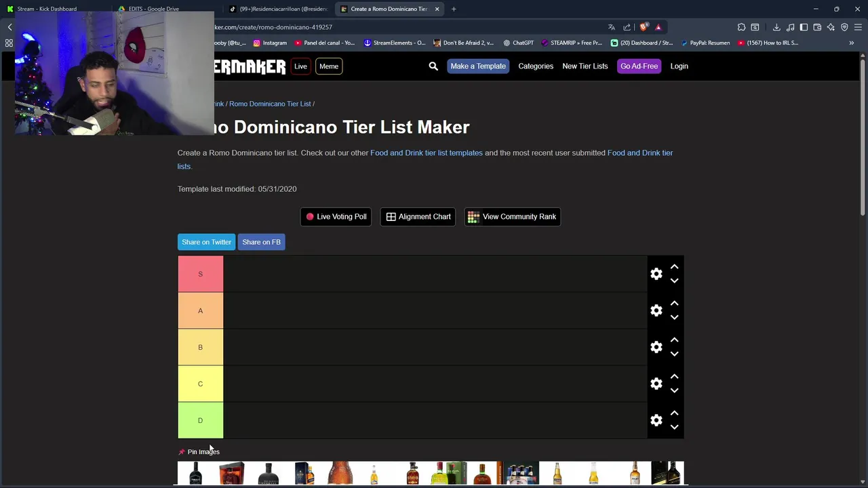Open the StreamElements bookmark
The height and width of the screenshot is (488, 868).
[x=394, y=43]
